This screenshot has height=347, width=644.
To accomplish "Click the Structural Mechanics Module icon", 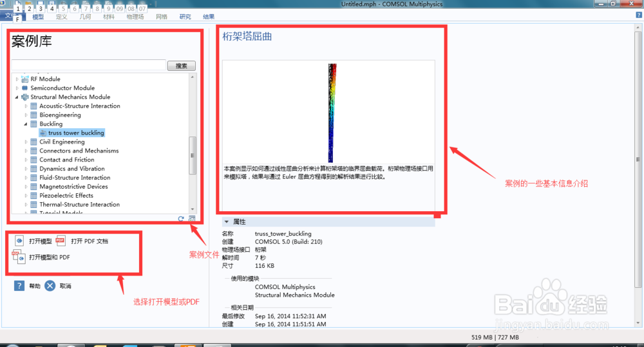I will 25,97.
